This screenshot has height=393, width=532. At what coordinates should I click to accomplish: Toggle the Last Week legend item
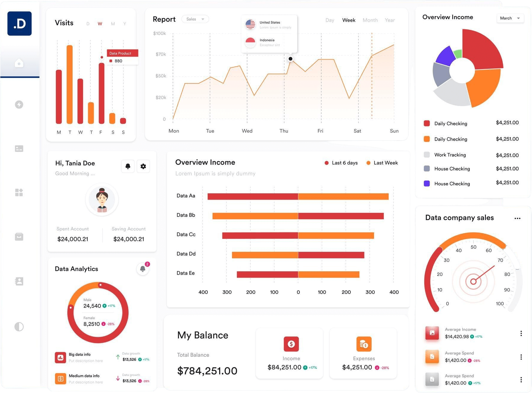[382, 163]
